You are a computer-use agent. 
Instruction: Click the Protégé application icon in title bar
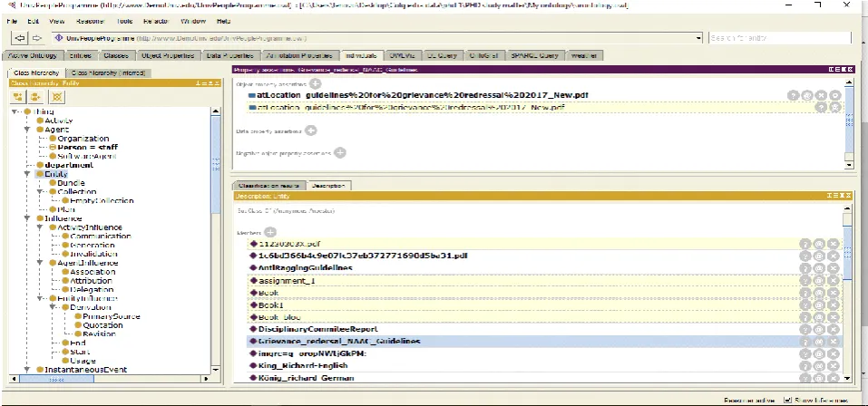click(x=12, y=5)
